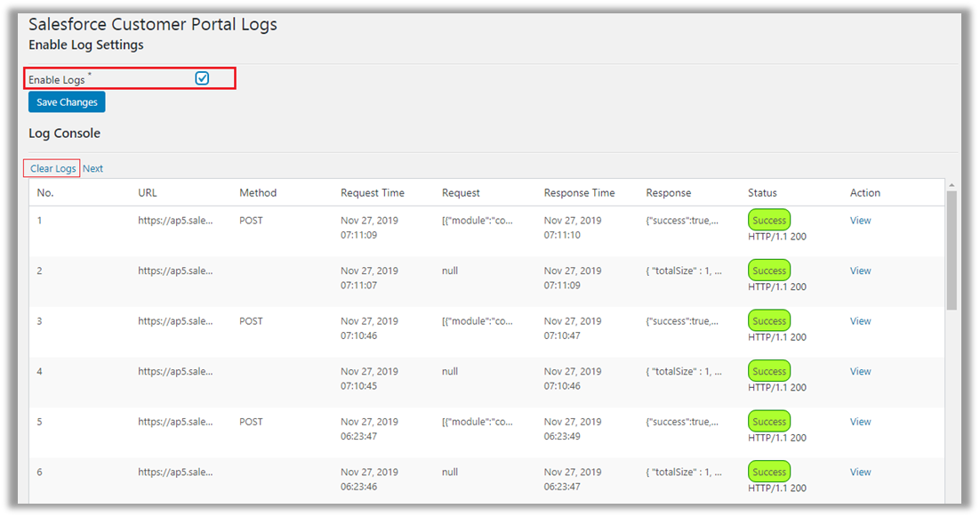
Task: Click the URL cell in row 2
Action: 175,271
